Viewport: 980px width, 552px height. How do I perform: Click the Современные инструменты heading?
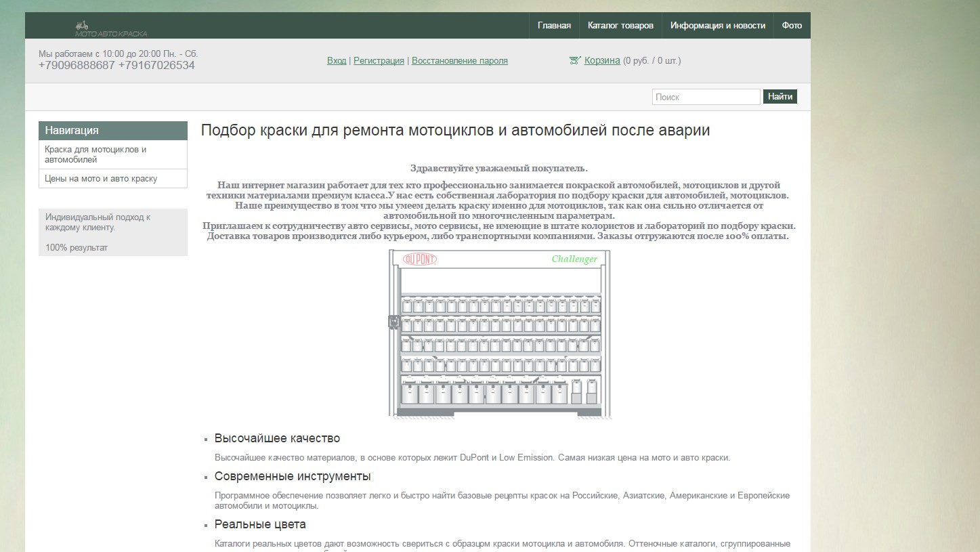coord(293,476)
